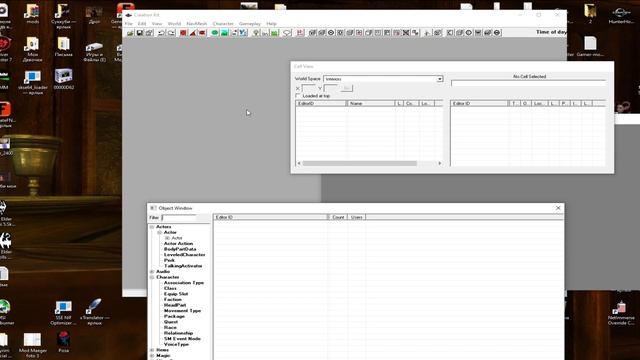Click the red H havok toolbar icon

300,33
